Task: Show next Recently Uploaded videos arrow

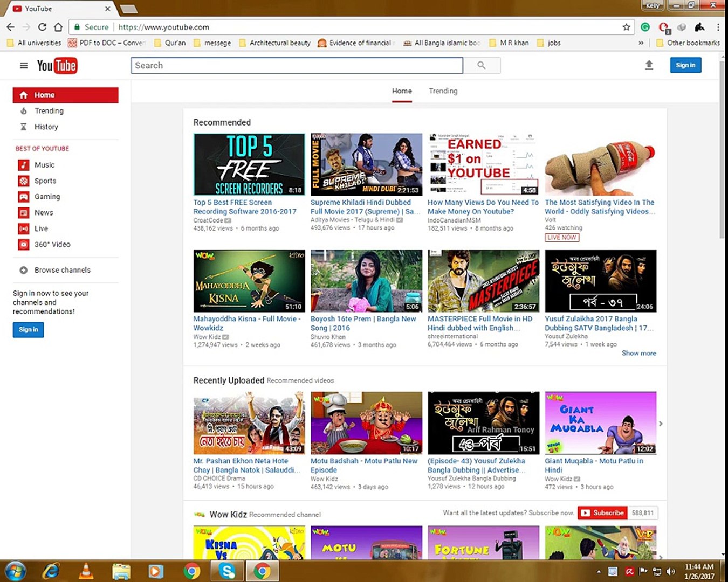Action: [x=661, y=424]
